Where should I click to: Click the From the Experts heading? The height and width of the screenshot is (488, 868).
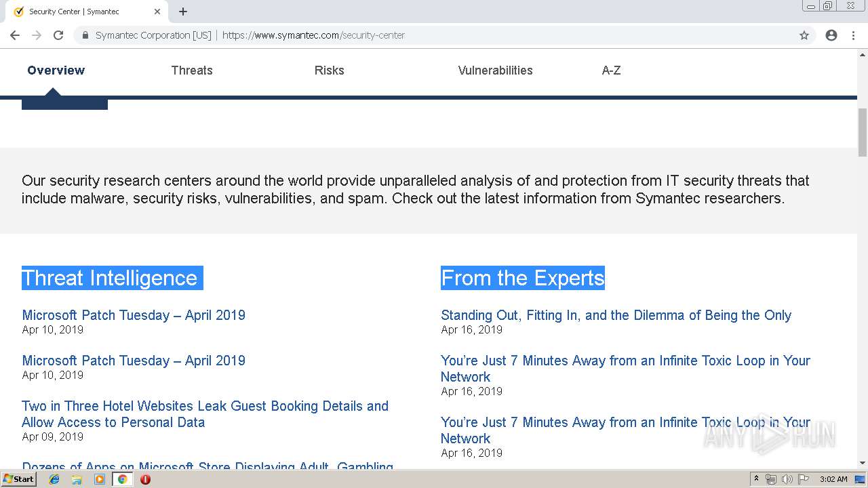point(522,278)
